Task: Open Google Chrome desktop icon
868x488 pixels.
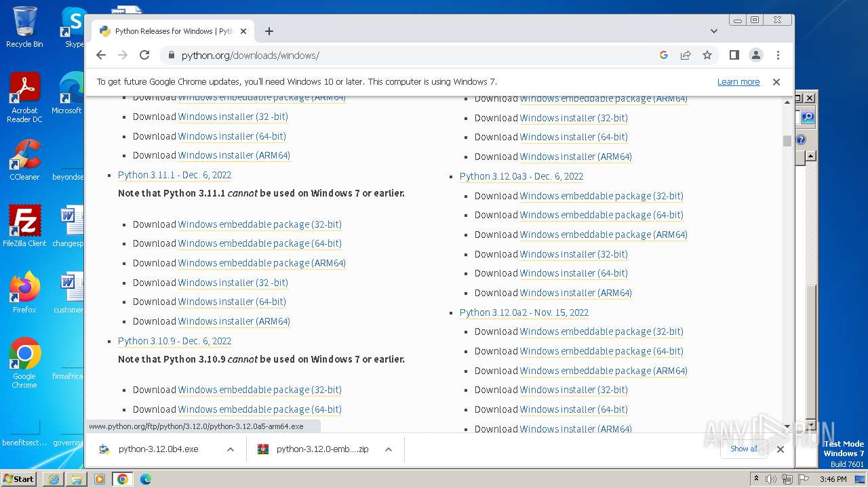Action: pyautogui.click(x=24, y=363)
